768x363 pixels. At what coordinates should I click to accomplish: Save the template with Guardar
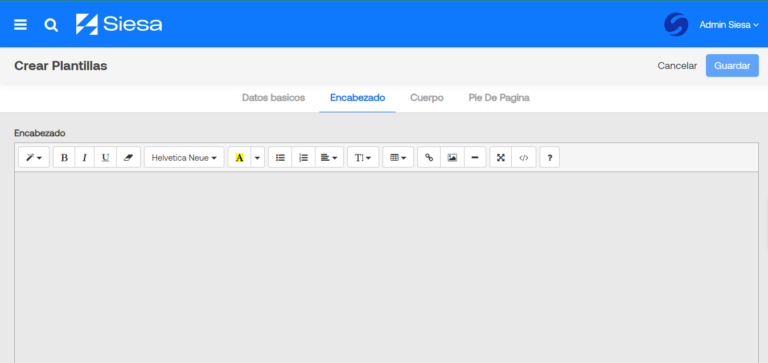(732, 66)
